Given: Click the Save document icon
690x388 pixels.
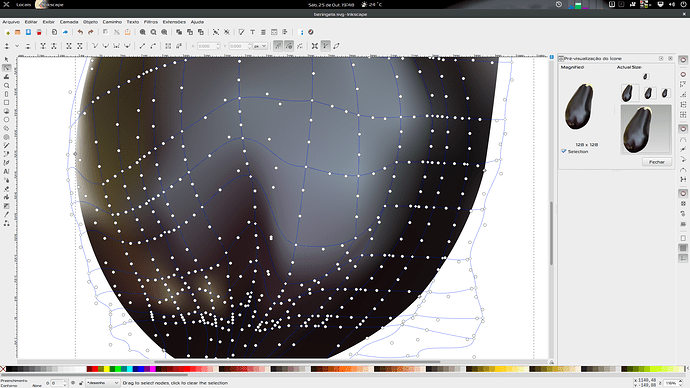Looking at the screenshot, I should pyautogui.click(x=28, y=32).
